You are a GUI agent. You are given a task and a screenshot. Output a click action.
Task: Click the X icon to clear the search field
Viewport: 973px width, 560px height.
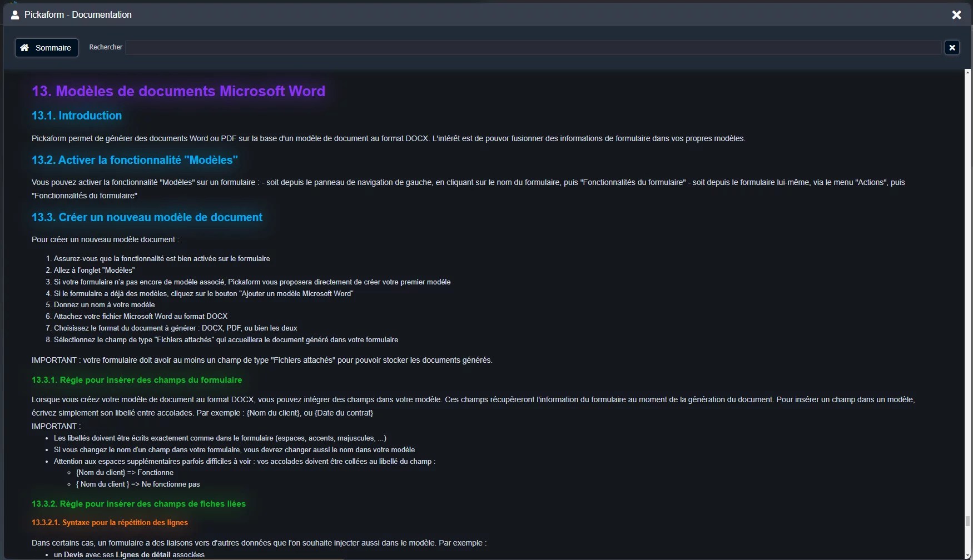pyautogui.click(x=952, y=47)
